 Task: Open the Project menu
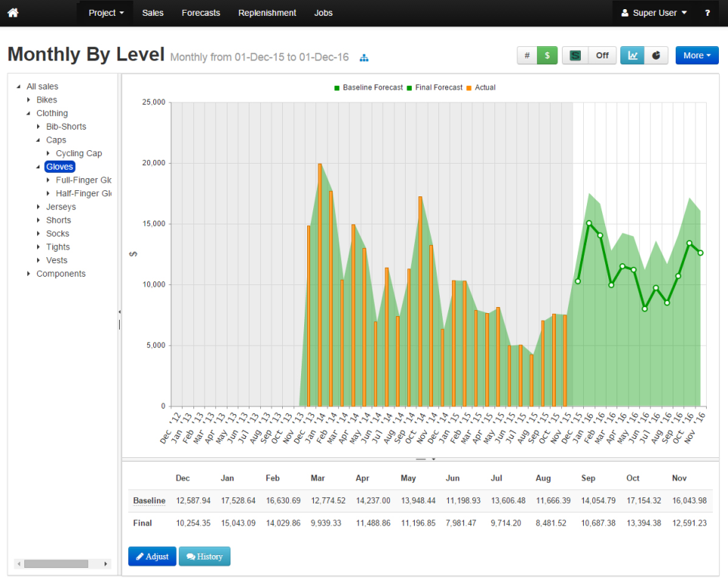pyautogui.click(x=105, y=13)
